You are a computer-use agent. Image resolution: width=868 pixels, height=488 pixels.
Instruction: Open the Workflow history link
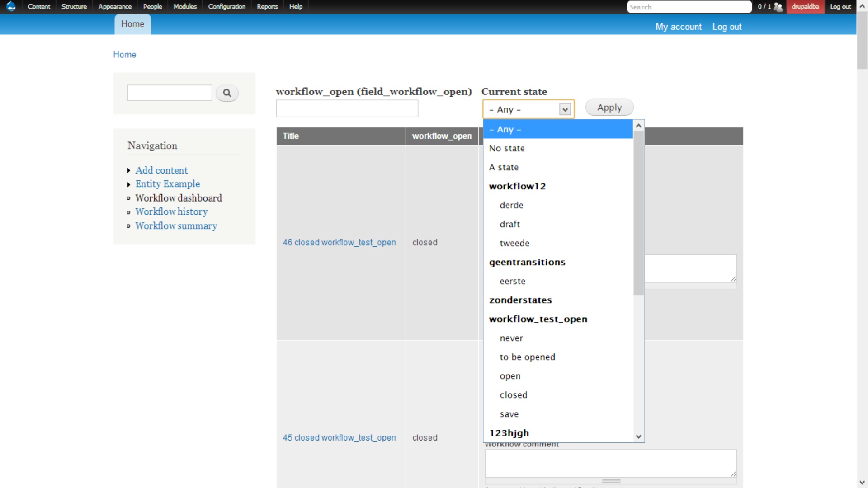tap(171, 211)
